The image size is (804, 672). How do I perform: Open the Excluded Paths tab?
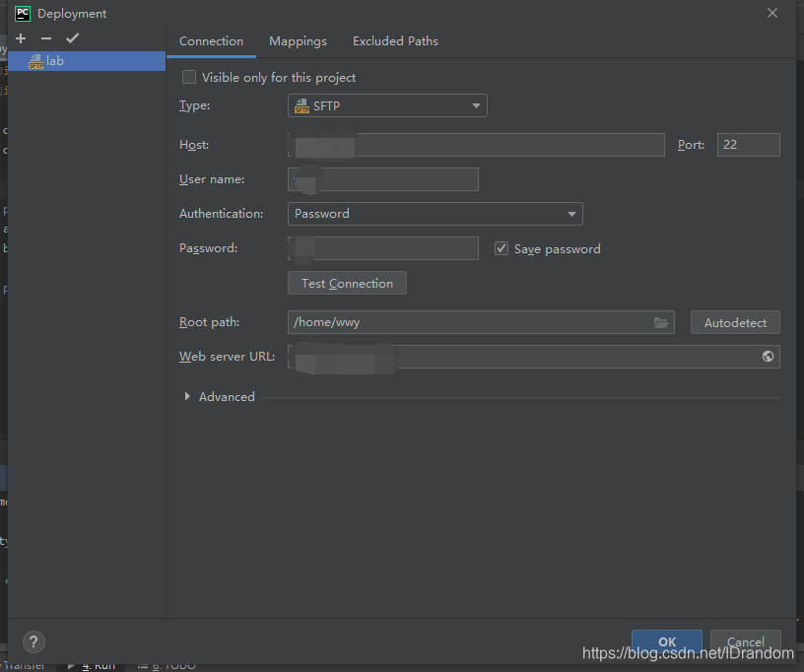(395, 41)
